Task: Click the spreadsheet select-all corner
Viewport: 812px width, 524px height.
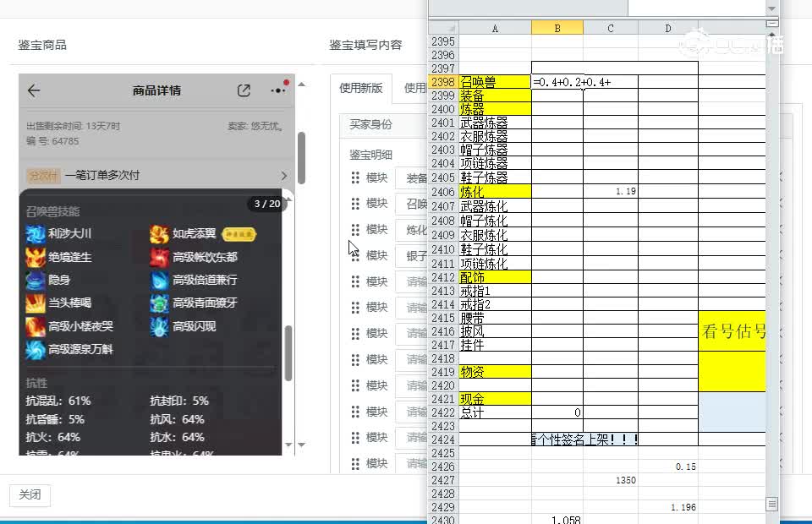Action: pyautogui.click(x=444, y=29)
